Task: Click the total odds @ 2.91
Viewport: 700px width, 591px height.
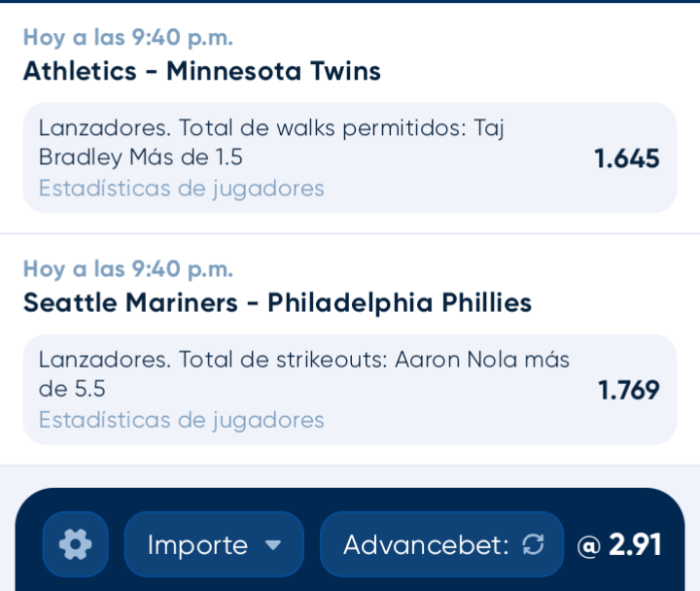Action: click(x=619, y=545)
